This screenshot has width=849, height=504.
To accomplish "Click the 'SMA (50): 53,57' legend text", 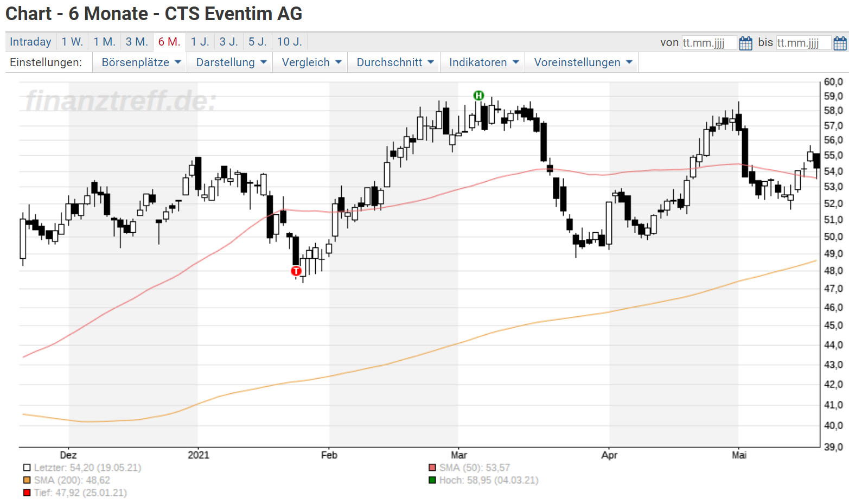I will [475, 468].
